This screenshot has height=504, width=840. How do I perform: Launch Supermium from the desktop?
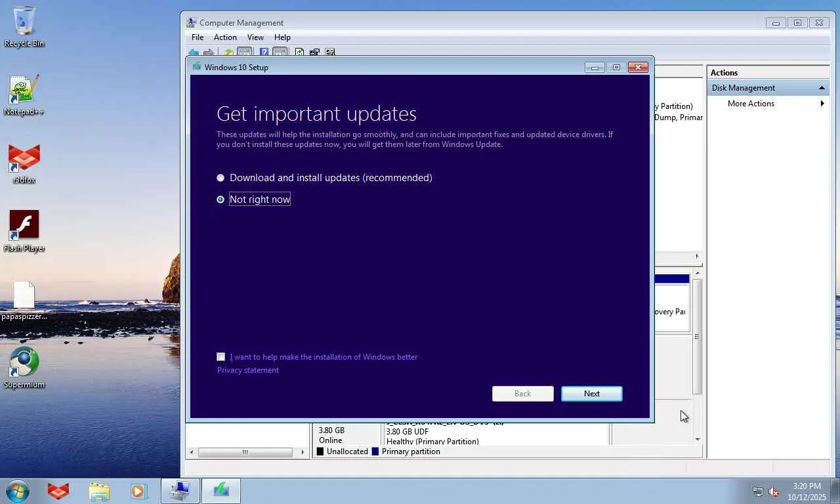coord(24,368)
